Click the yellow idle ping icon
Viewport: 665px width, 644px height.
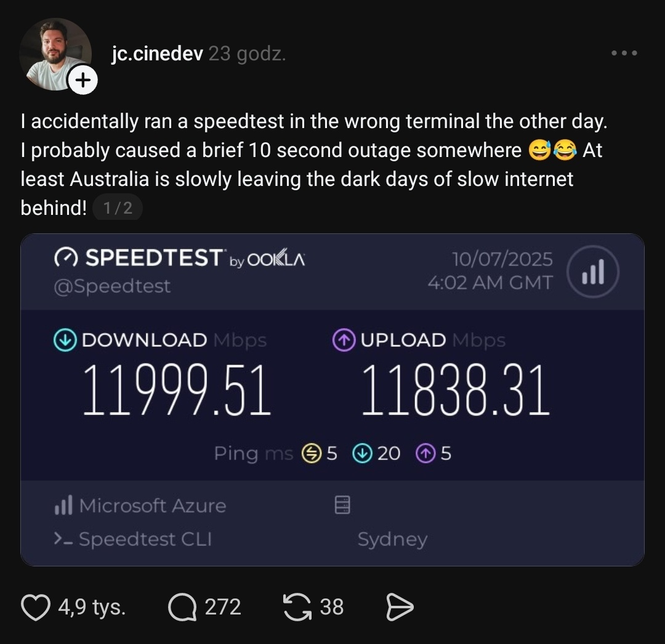(311, 454)
